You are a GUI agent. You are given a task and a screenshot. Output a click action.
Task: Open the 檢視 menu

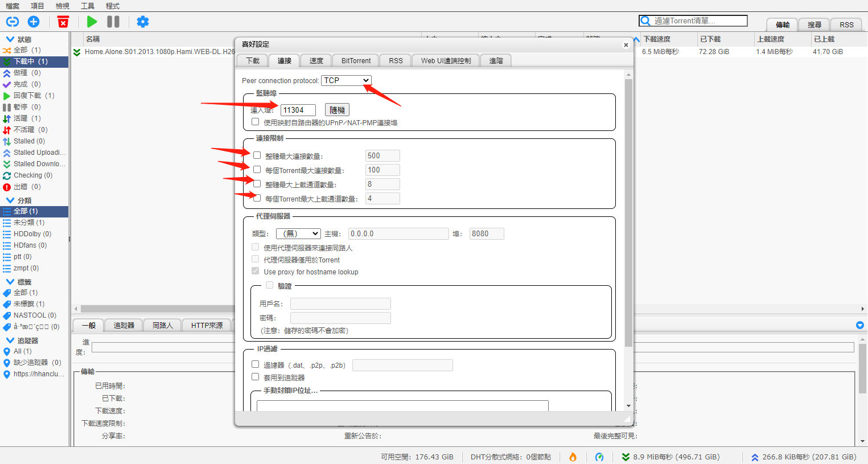click(63, 6)
